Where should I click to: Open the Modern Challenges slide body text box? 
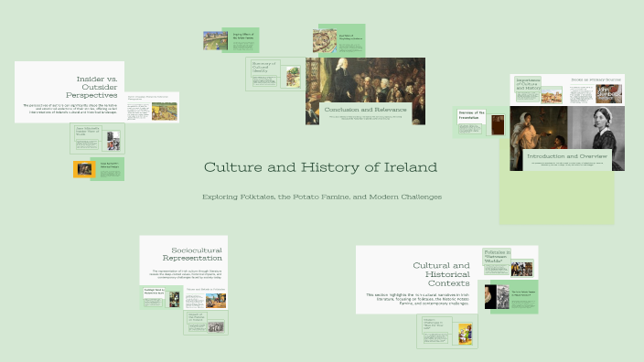tap(435, 338)
